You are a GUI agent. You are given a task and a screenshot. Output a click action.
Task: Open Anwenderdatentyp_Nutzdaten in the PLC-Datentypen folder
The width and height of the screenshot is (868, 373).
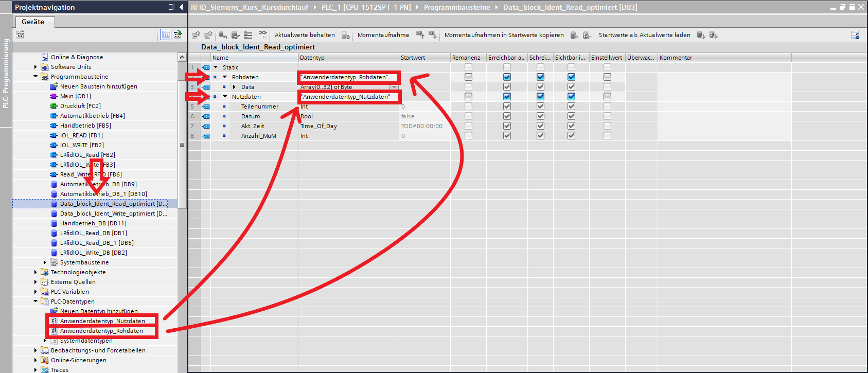[x=102, y=321]
